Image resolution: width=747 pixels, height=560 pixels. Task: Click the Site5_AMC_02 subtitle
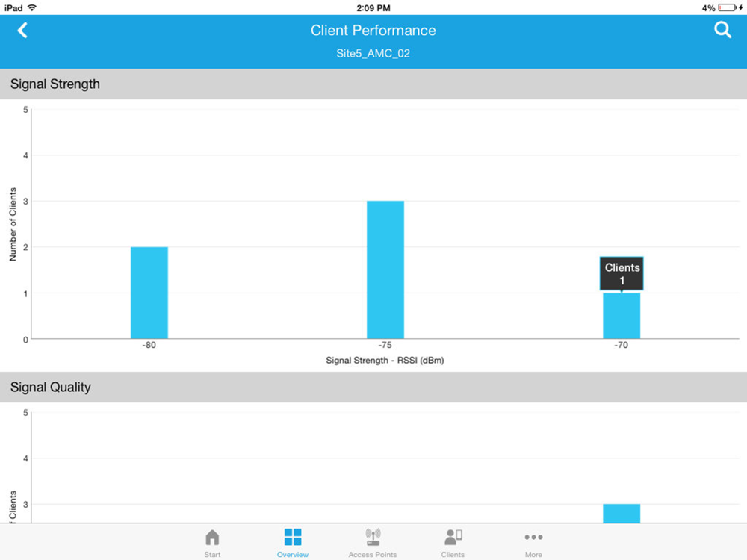click(373, 53)
